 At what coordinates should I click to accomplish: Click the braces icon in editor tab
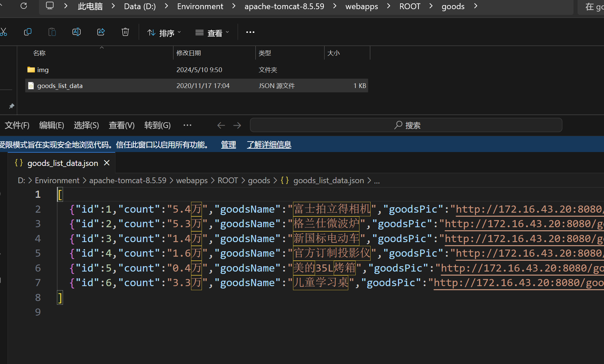[x=19, y=163]
